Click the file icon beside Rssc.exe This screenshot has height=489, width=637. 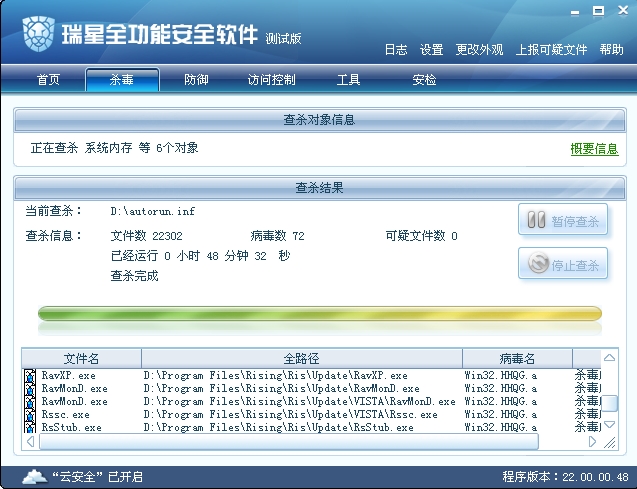coord(30,415)
